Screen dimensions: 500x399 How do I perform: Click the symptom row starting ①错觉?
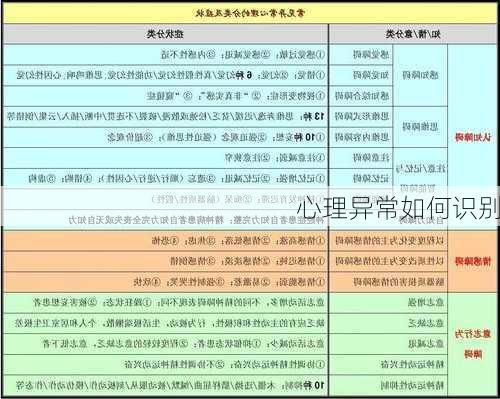[165, 75]
